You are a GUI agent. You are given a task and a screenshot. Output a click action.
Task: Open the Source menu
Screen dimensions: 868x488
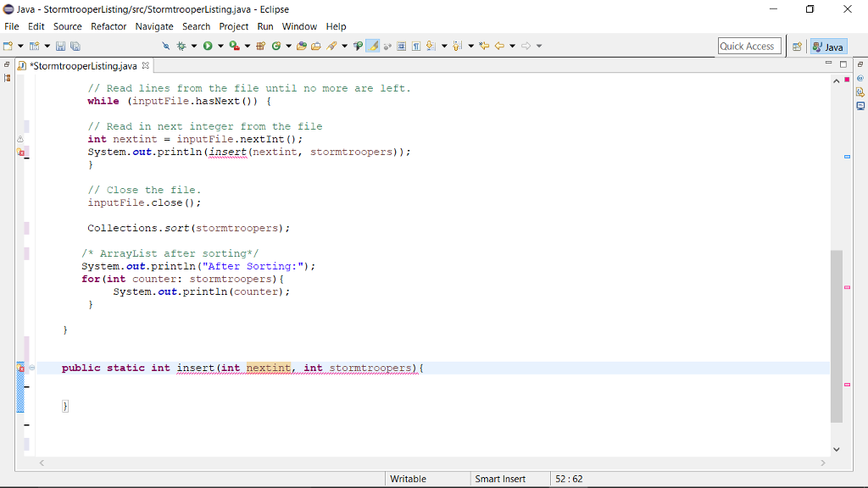click(68, 26)
